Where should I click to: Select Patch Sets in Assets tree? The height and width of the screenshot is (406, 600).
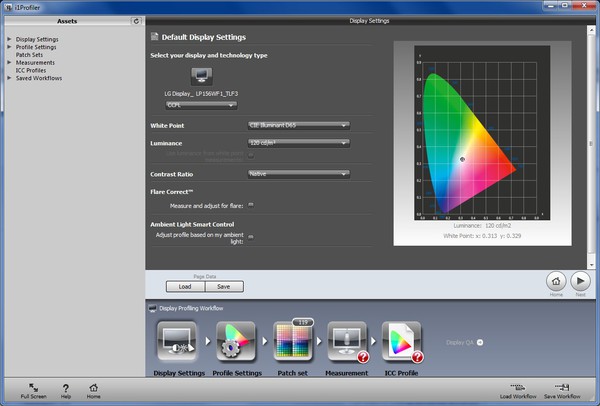click(29, 55)
